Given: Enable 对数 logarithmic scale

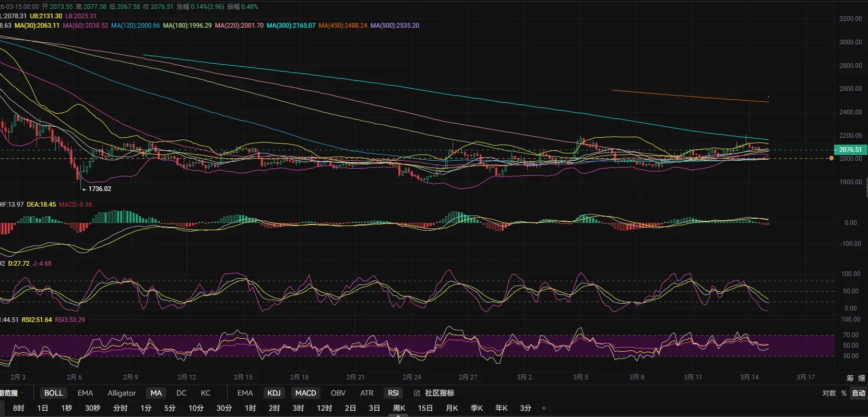Looking at the screenshot, I should click(829, 393).
